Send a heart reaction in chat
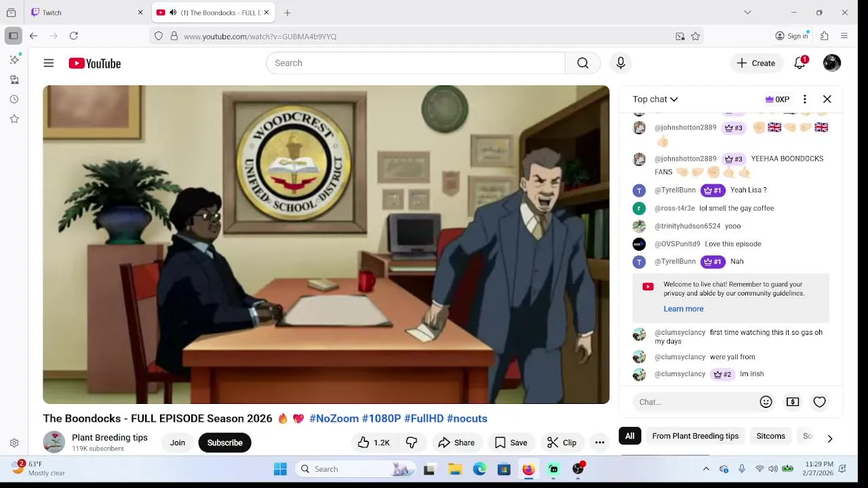Screen dimensions: 868x488 pos(820,402)
